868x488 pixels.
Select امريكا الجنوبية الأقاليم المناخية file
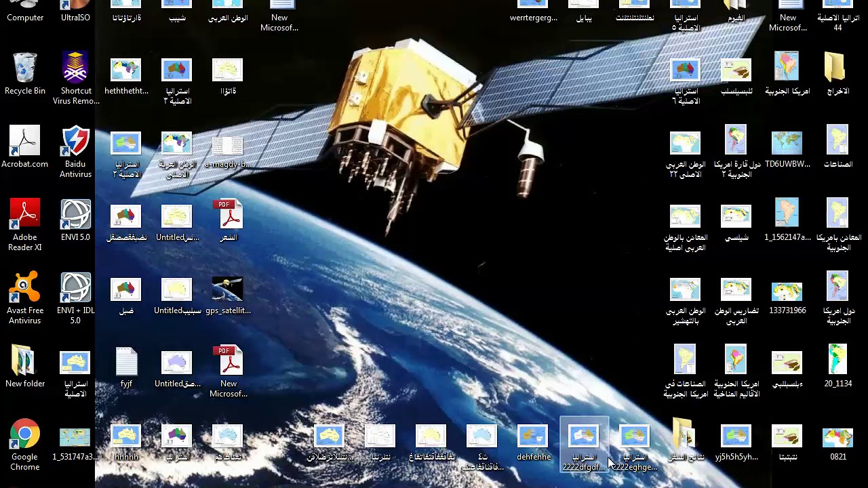click(736, 371)
